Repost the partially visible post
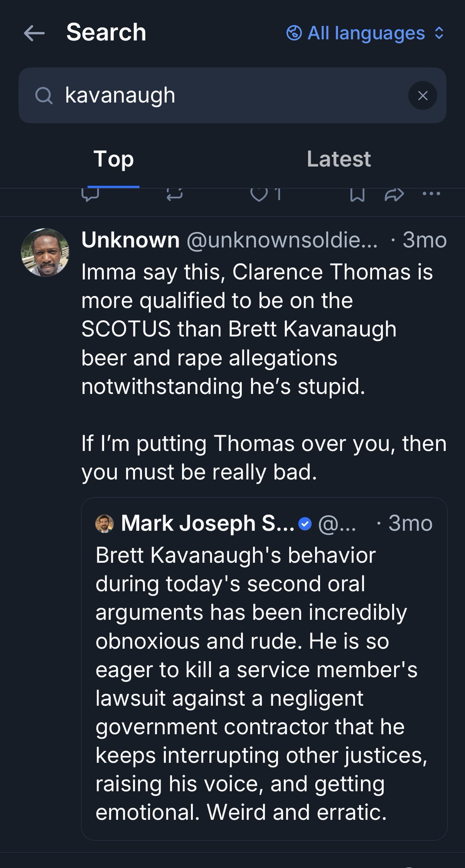 (175, 194)
